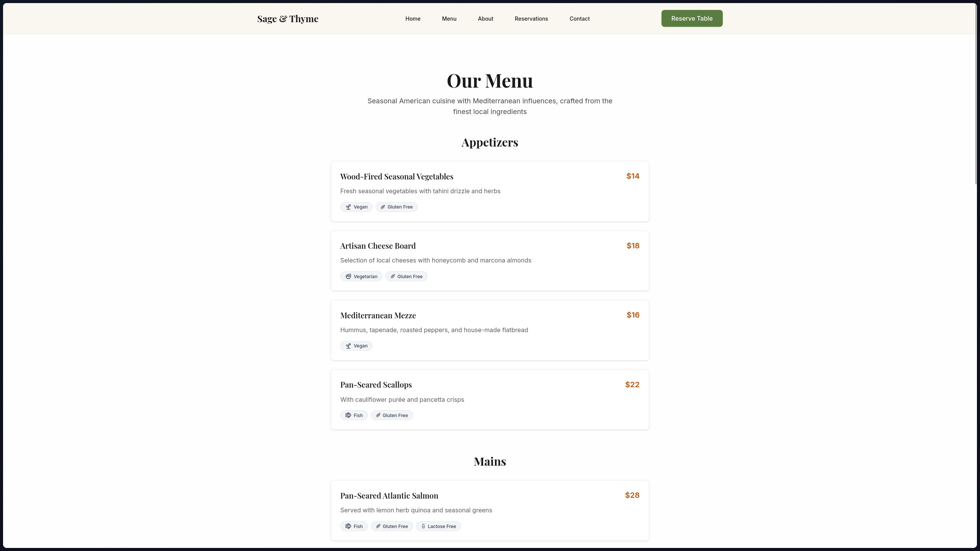Click Vegan leaf icon on Wood-Fired Vegetables
This screenshot has height=551, width=980.
pyautogui.click(x=348, y=207)
